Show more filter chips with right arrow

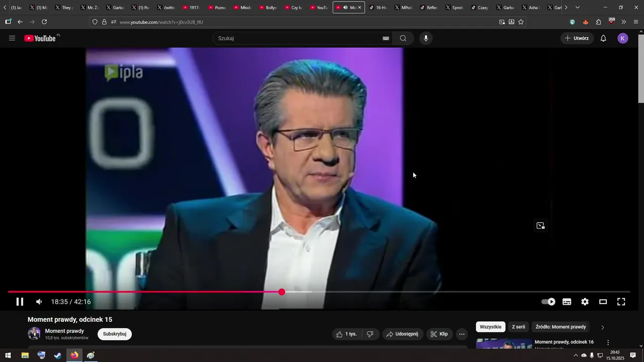coord(603,327)
